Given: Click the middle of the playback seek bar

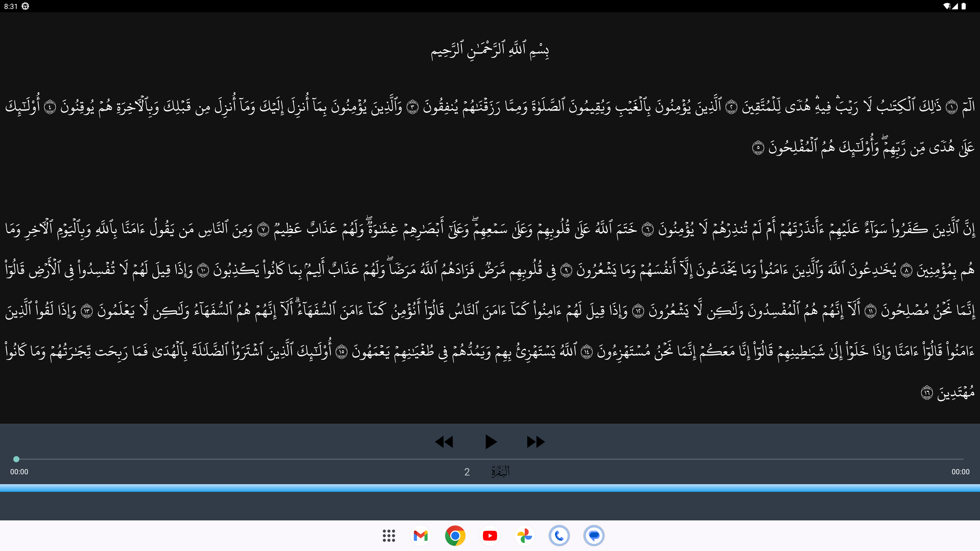Looking at the screenshot, I should pyautogui.click(x=490, y=459).
